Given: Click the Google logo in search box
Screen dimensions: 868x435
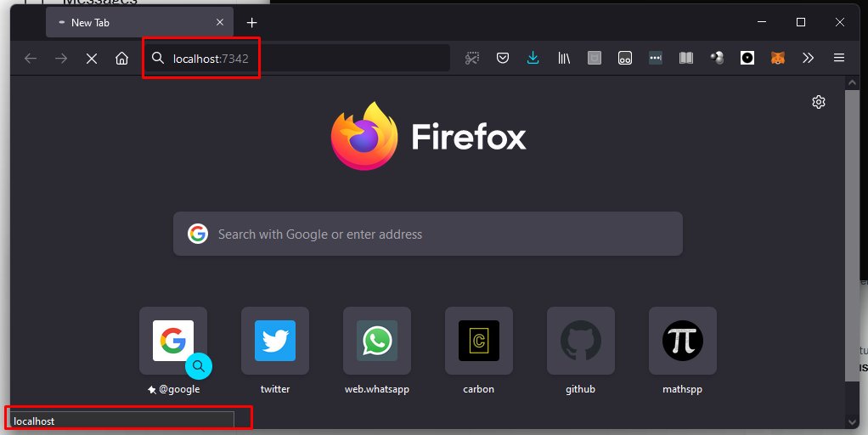Looking at the screenshot, I should [x=198, y=234].
